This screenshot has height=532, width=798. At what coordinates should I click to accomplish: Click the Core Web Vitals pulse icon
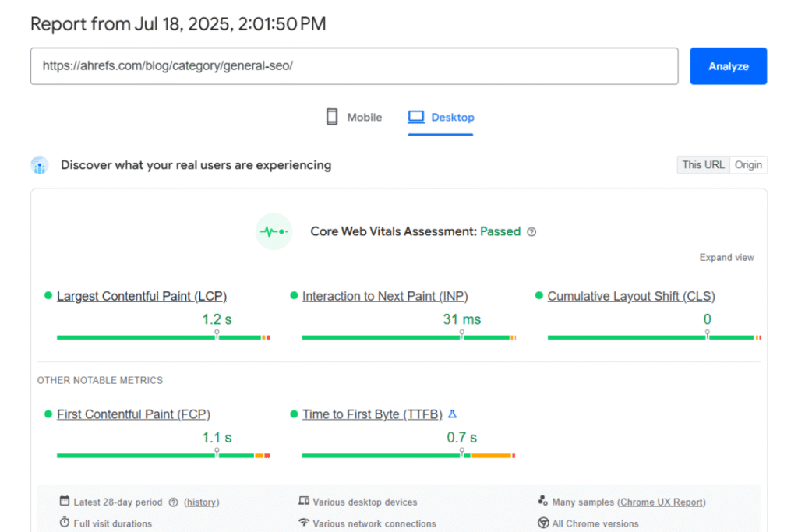tap(274, 231)
